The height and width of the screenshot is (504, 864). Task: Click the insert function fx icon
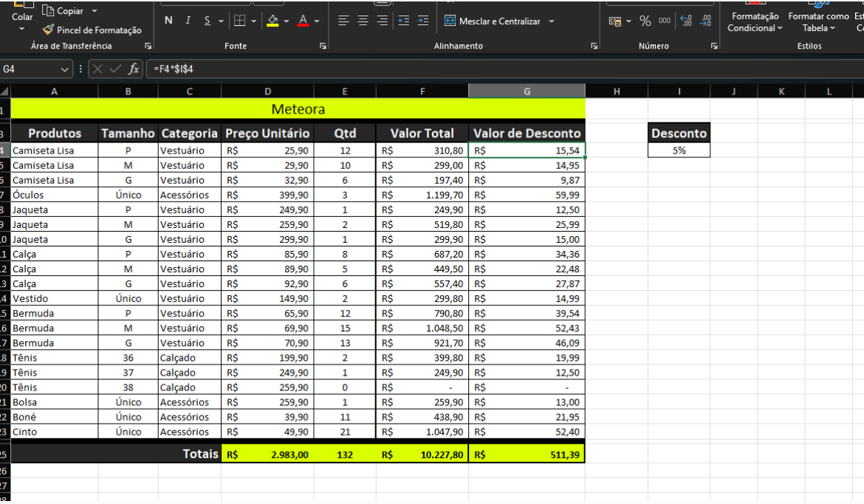134,69
